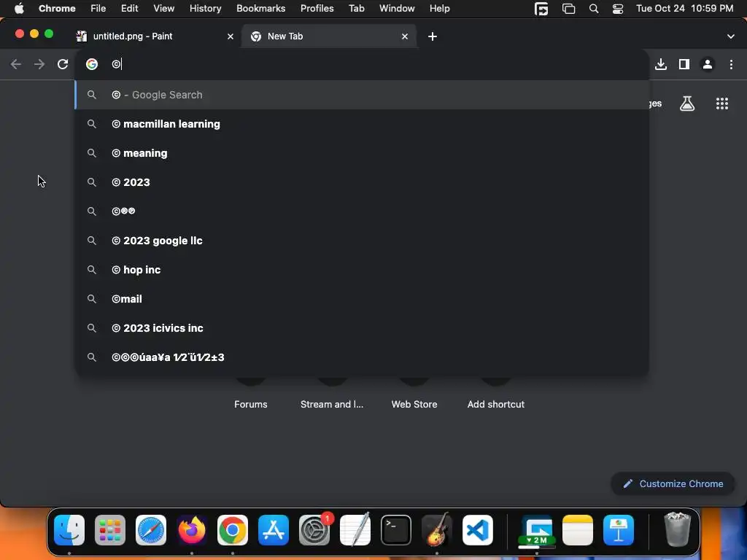Image resolution: width=747 pixels, height=560 pixels.
Task: Choose the '©mail' suggestion
Action: (362, 298)
